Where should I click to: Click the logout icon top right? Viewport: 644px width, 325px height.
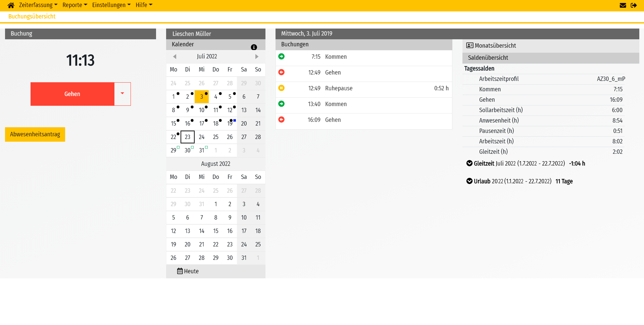point(634,5)
